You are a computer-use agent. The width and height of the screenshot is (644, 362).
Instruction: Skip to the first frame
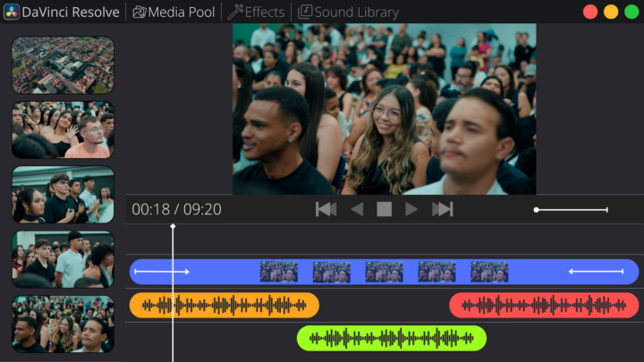tap(326, 209)
